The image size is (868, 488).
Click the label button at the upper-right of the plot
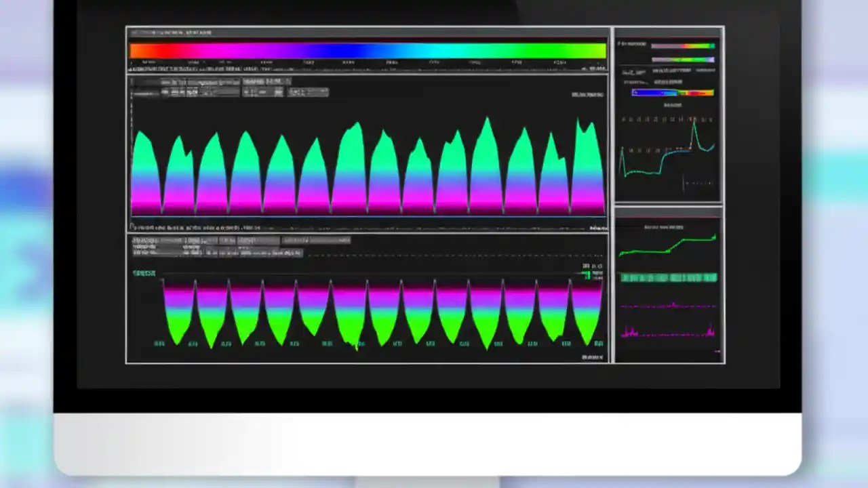[x=587, y=94]
